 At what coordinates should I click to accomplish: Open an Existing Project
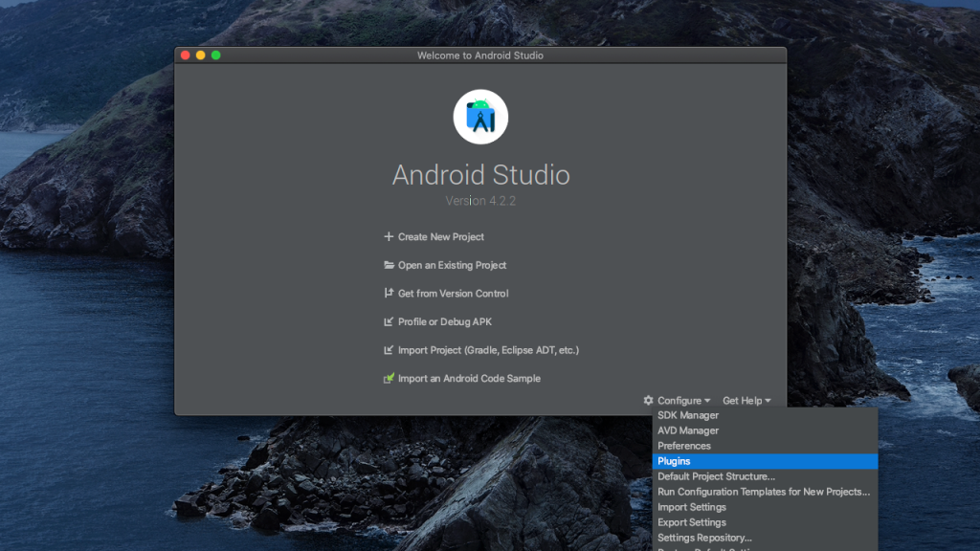[x=452, y=265]
